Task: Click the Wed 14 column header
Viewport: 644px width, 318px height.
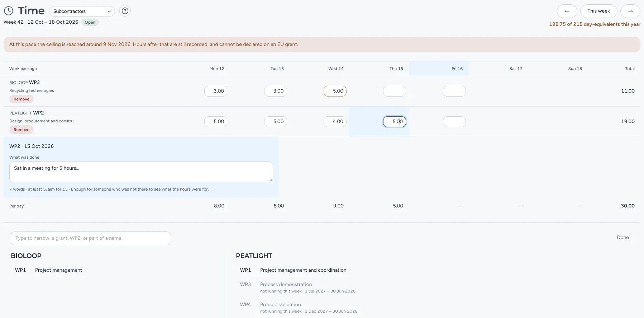Action: pyautogui.click(x=336, y=69)
